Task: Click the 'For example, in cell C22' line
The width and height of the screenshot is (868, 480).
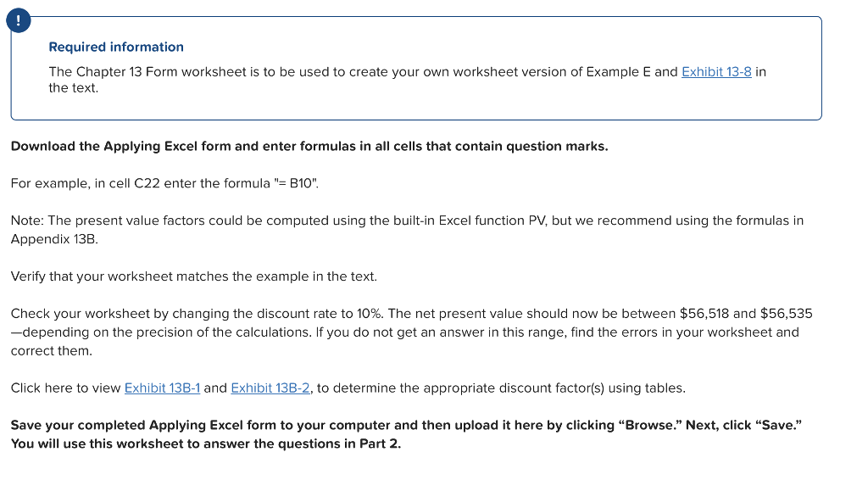Action: 165,183
